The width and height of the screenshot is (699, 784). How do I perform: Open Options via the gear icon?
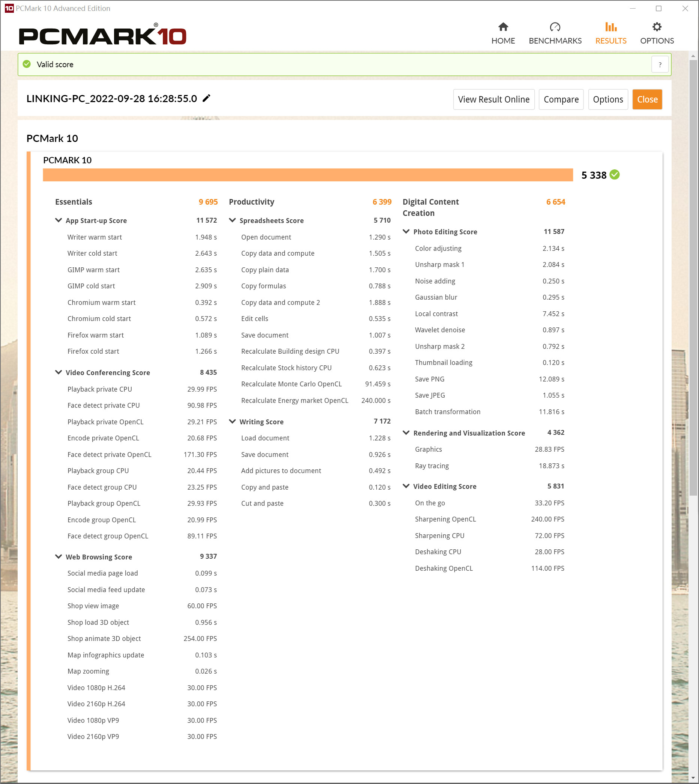coord(657,27)
